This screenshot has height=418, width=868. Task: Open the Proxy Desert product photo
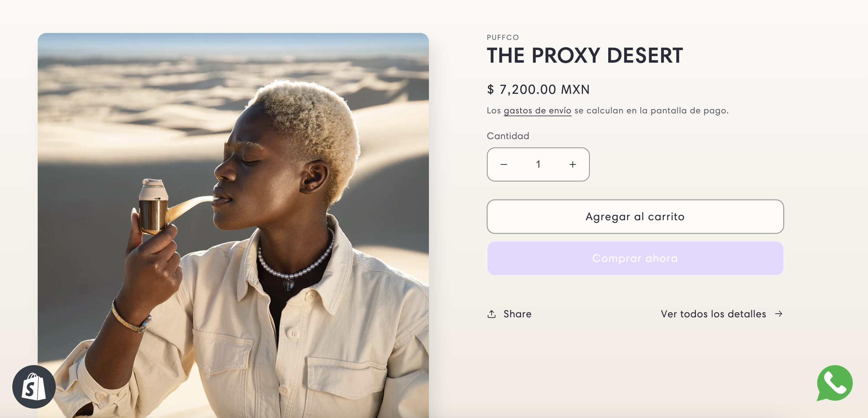233,225
